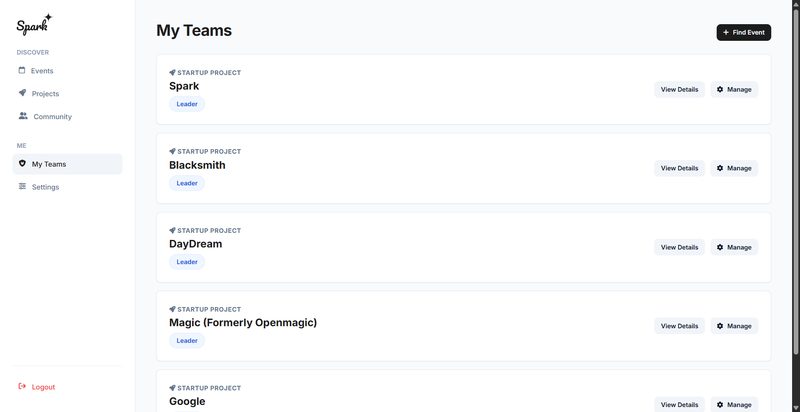
Task: Log out using the Logout link
Action: [x=43, y=387]
